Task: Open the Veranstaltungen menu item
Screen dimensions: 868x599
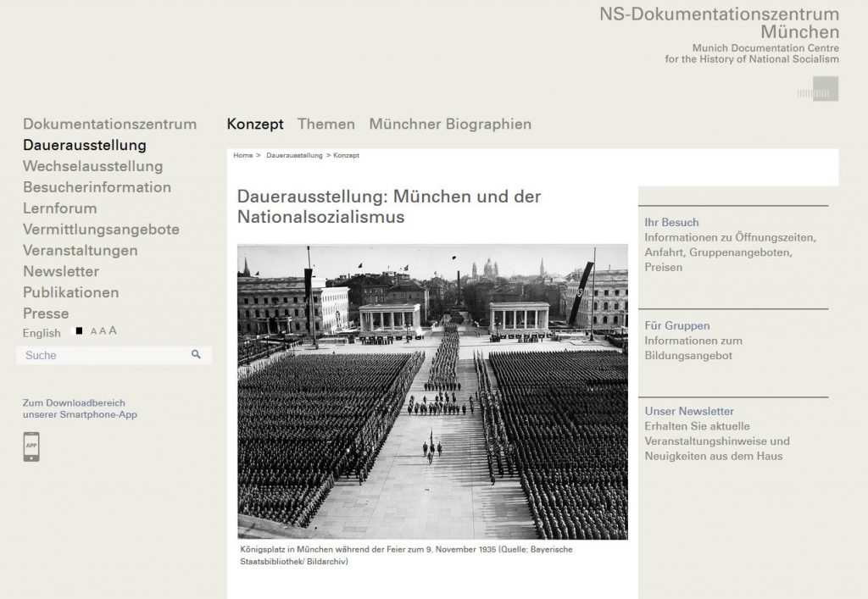Action: 80,250
